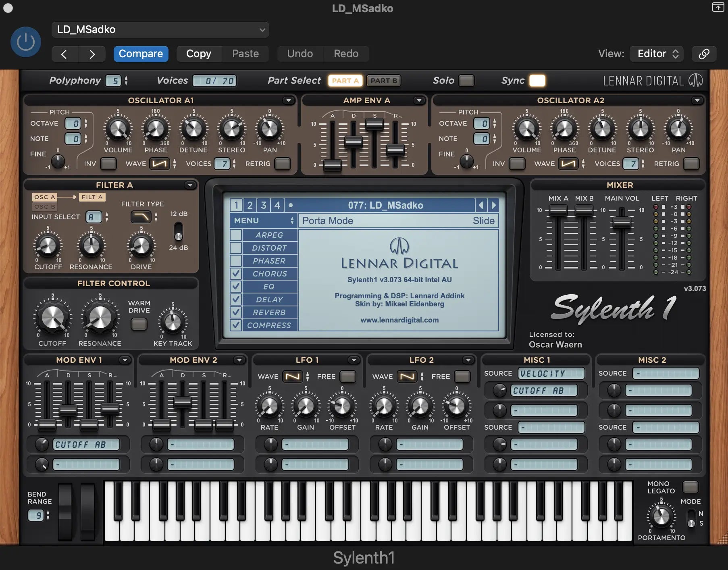Screen dimensions: 728x570
Task: Click the Copy button
Action: click(199, 54)
